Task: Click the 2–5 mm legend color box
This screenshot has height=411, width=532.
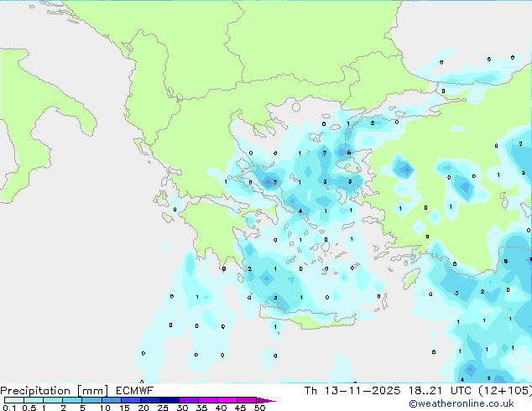Action: click(72, 400)
